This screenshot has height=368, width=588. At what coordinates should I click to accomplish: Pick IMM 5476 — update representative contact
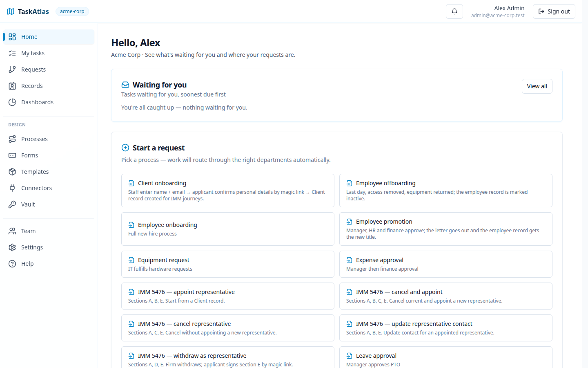click(x=446, y=328)
